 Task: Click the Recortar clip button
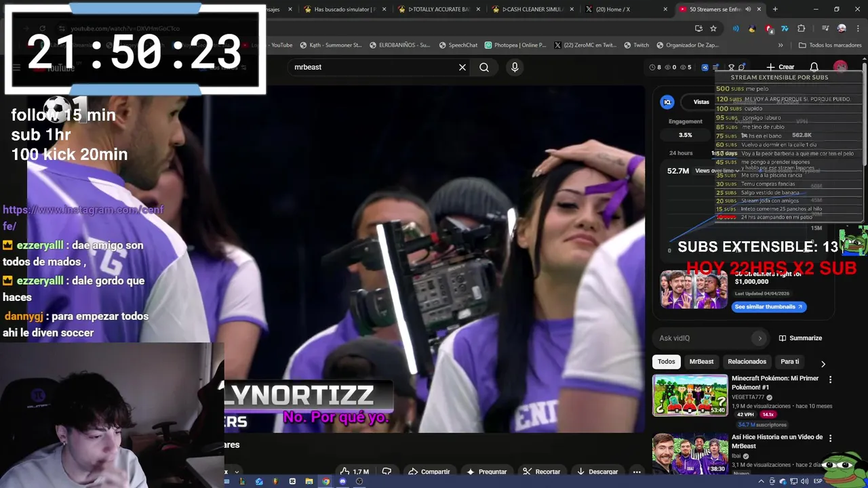541,471
